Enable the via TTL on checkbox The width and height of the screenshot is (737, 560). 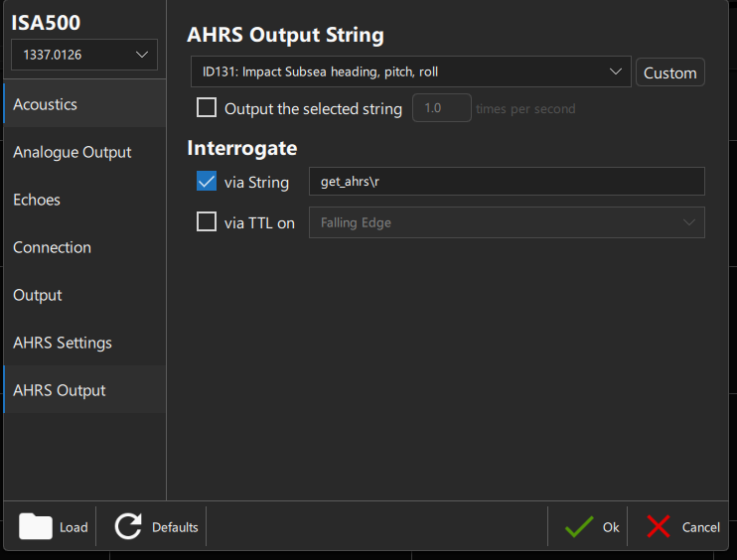coord(207,222)
